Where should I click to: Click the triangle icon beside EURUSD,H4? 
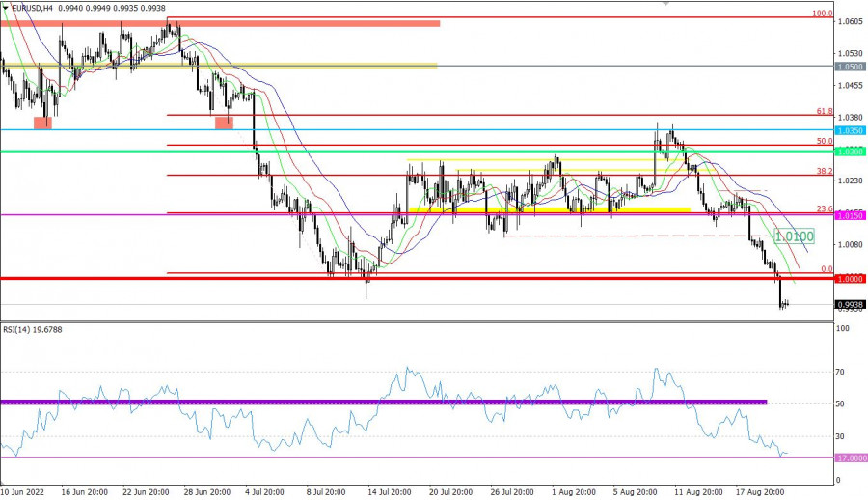[x=6, y=6]
